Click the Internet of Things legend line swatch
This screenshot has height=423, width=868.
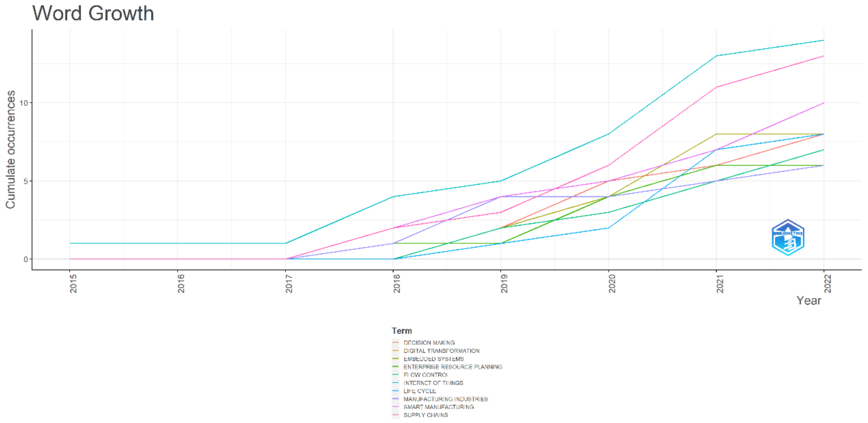coord(395,383)
